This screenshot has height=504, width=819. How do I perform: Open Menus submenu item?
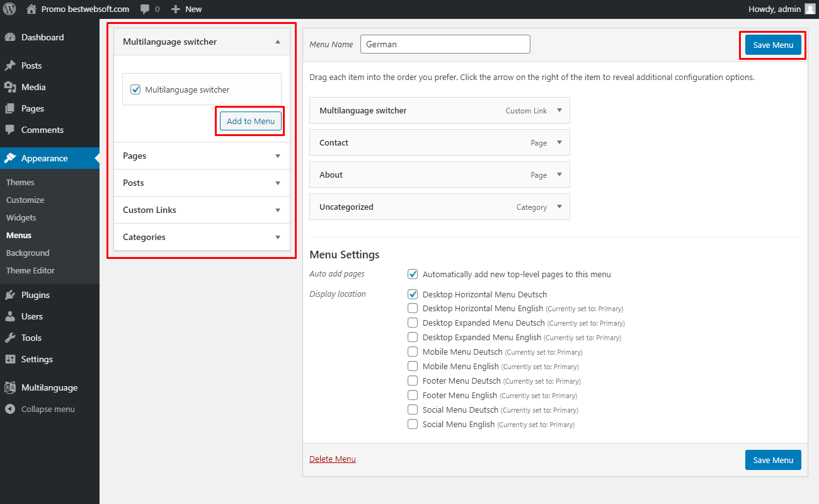coord(19,235)
